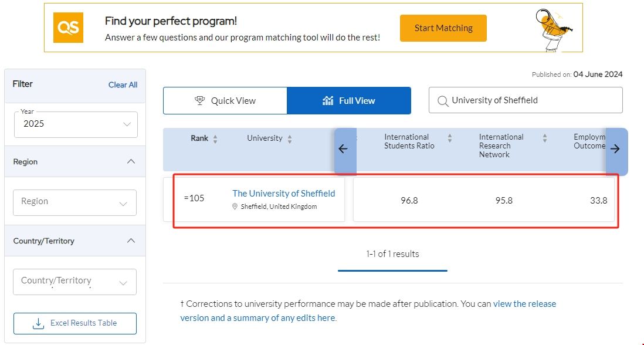The width and height of the screenshot is (644, 345).
Task: Sort by Rank column arrows
Action: coord(215,139)
